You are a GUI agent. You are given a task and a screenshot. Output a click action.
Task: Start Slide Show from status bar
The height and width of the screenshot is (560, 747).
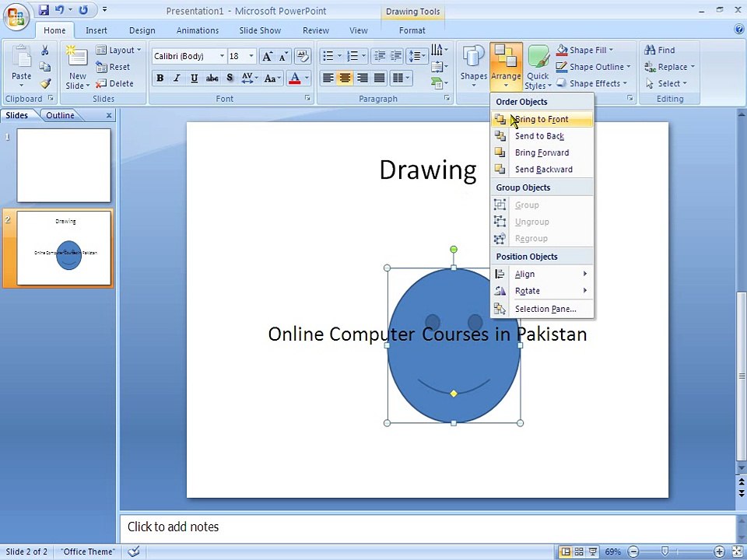593,551
